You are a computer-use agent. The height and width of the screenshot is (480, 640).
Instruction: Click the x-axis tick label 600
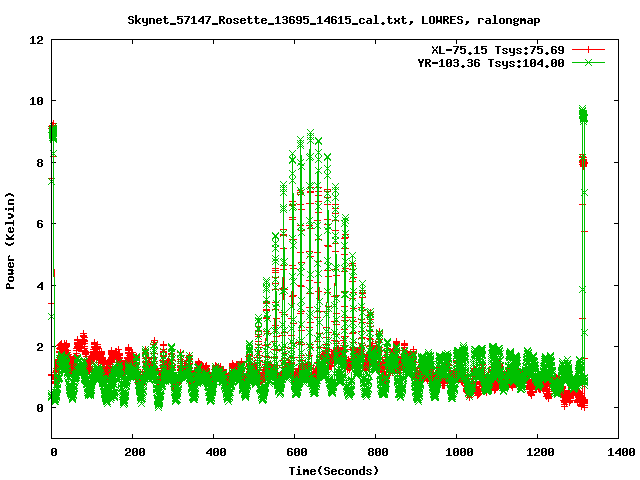pos(296,452)
